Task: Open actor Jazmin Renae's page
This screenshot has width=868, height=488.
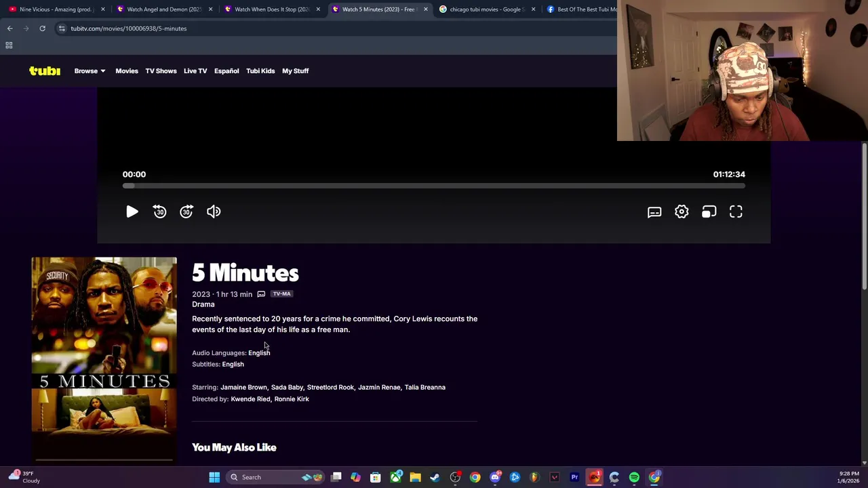Action: coord(379,387)
